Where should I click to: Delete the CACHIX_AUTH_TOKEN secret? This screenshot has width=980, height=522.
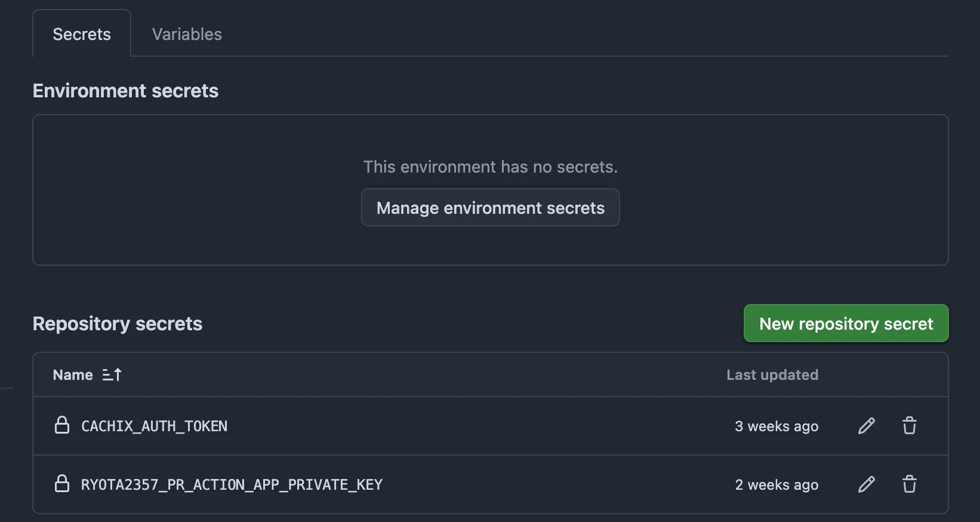click(x=910, y=426)
